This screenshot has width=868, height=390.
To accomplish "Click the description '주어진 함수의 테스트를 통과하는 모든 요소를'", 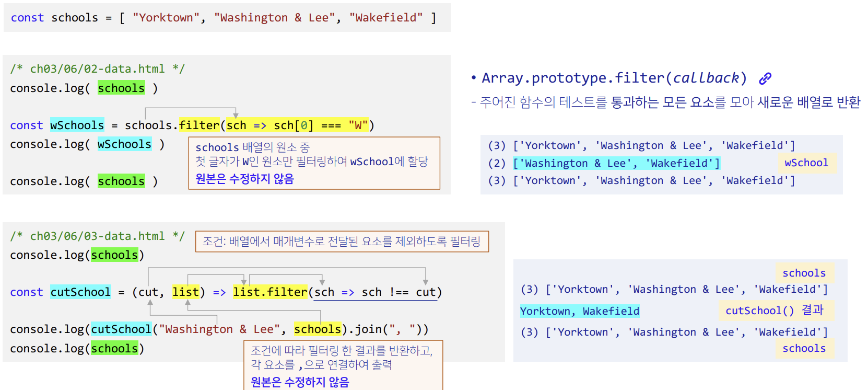I will (x=603, y=102).
